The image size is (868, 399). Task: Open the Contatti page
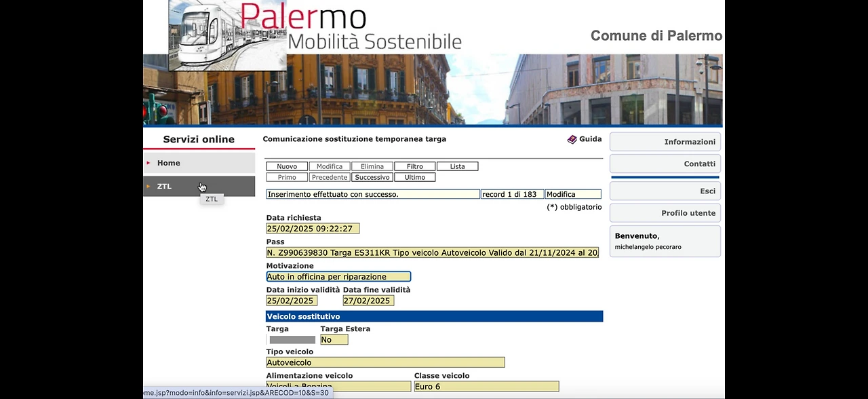point(665,164)
